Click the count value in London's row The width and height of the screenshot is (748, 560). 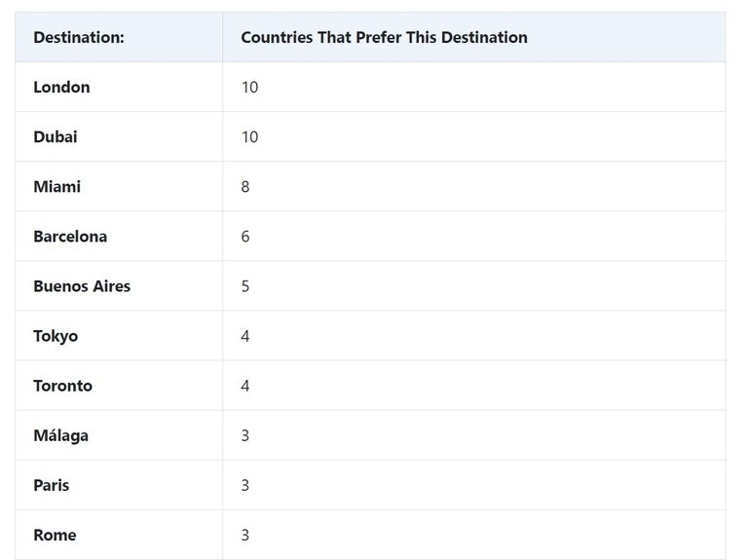click(x=249, y=88)
